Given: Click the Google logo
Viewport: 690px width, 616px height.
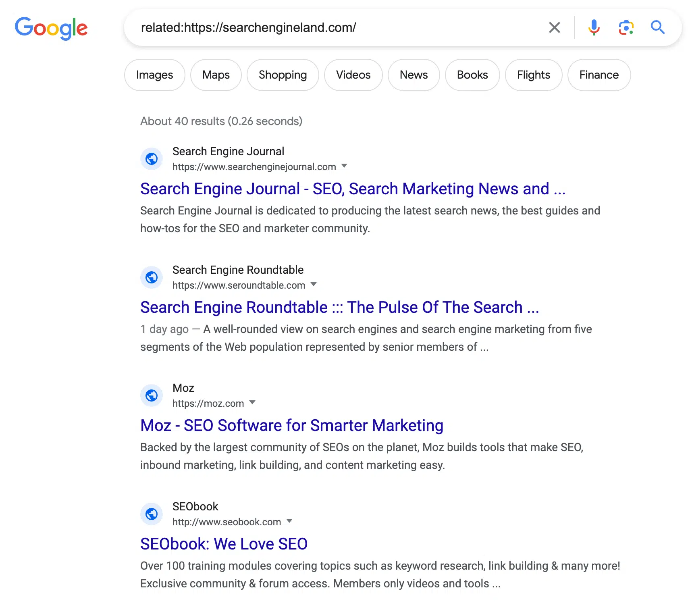Looking at the screenshot, I should (51, 28).
